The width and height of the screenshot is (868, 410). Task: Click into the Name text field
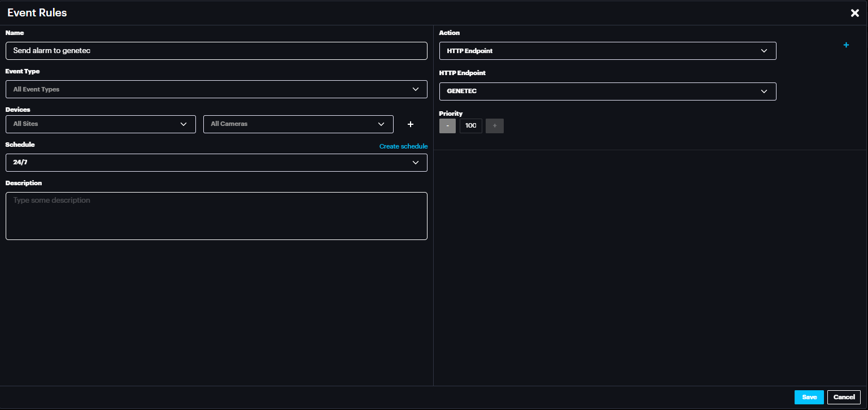point(216,51)
